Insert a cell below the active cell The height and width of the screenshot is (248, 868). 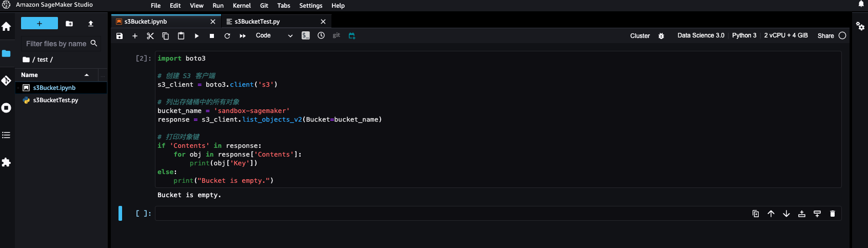coord(817,214)
